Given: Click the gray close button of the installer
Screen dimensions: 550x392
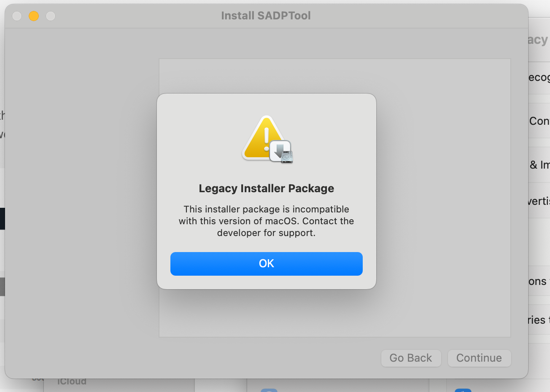Looking at the screenshot, I should [17, 16].
